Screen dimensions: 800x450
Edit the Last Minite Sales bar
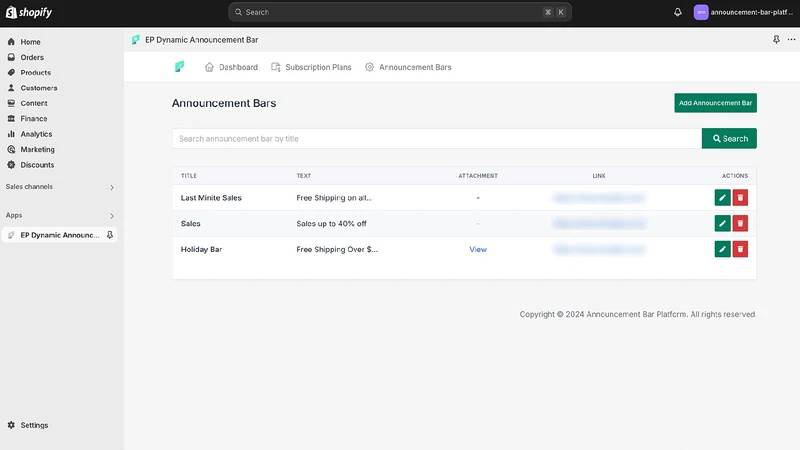pyautogui.click(x=722, y=197)
